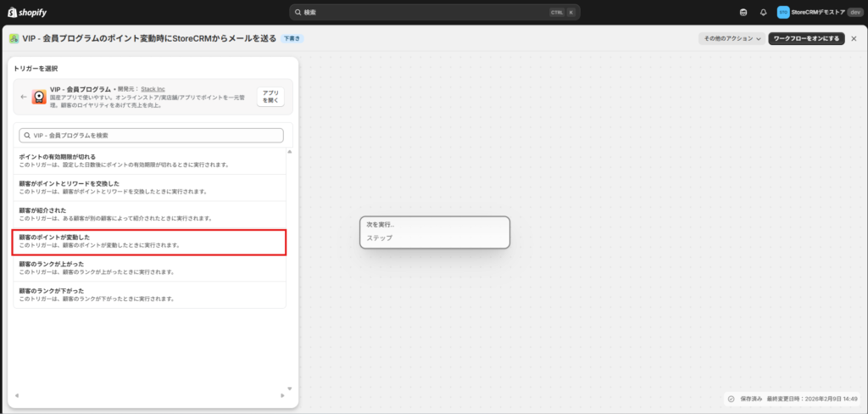
Task: Click the VIP 会員プログラム app icon
Action: [x=40, y=97]
